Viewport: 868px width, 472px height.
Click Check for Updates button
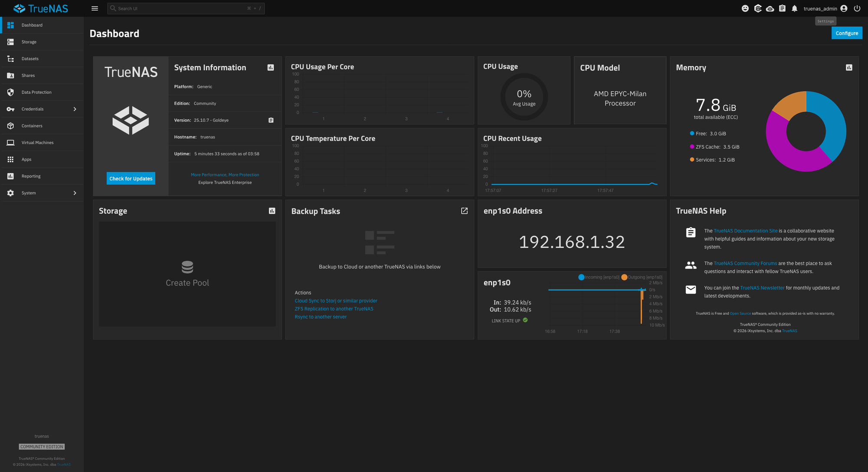(131, 178)
